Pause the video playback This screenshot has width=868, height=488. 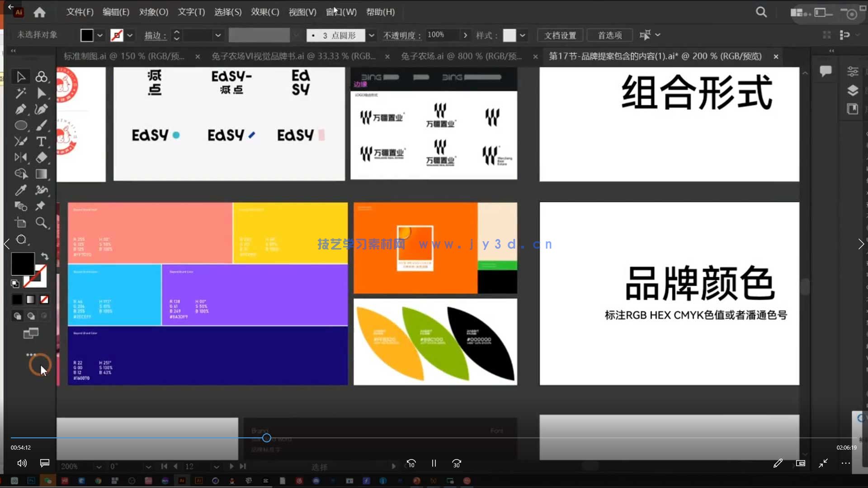(x=434, y=463)
